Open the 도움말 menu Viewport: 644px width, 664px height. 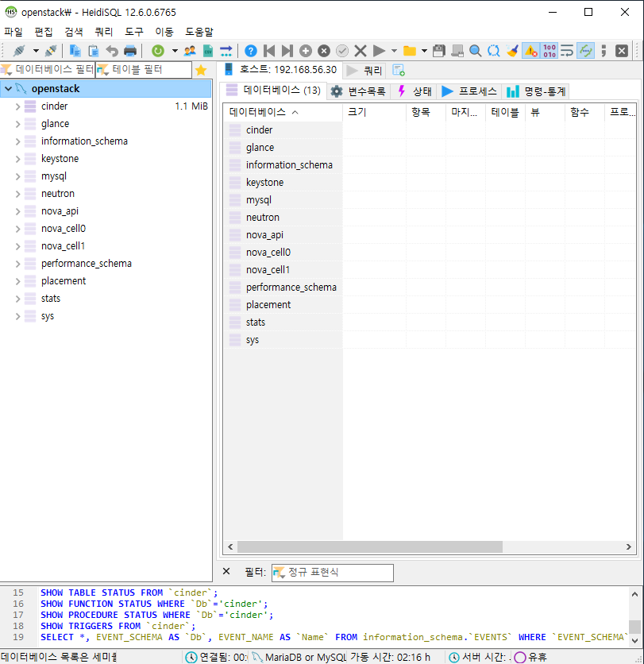click(199, 32)
